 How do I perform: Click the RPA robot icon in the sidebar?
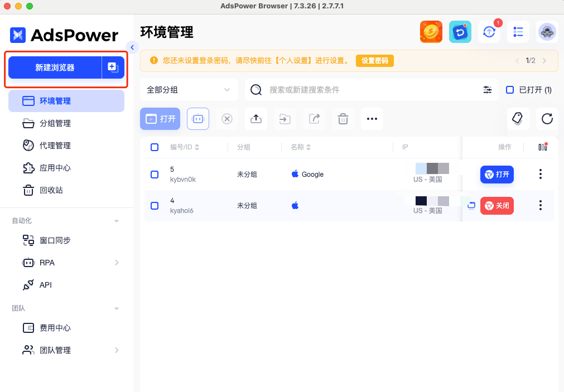tap(28, 263)
